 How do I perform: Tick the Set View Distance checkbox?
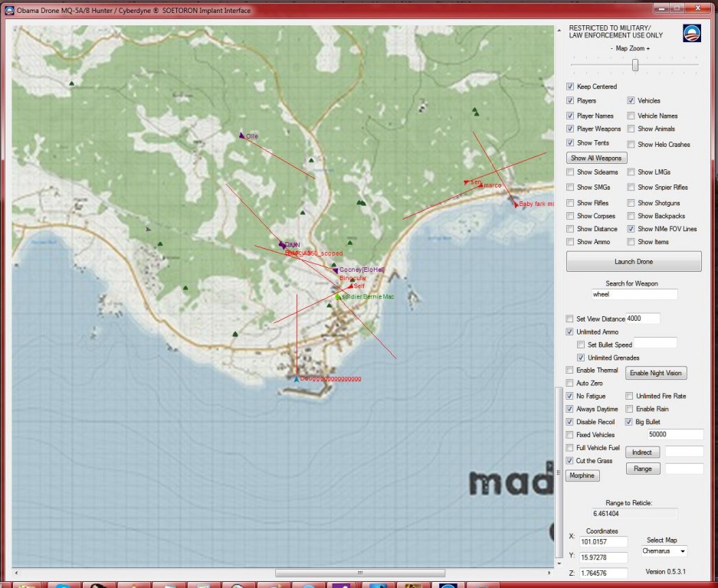click(569, 318)
